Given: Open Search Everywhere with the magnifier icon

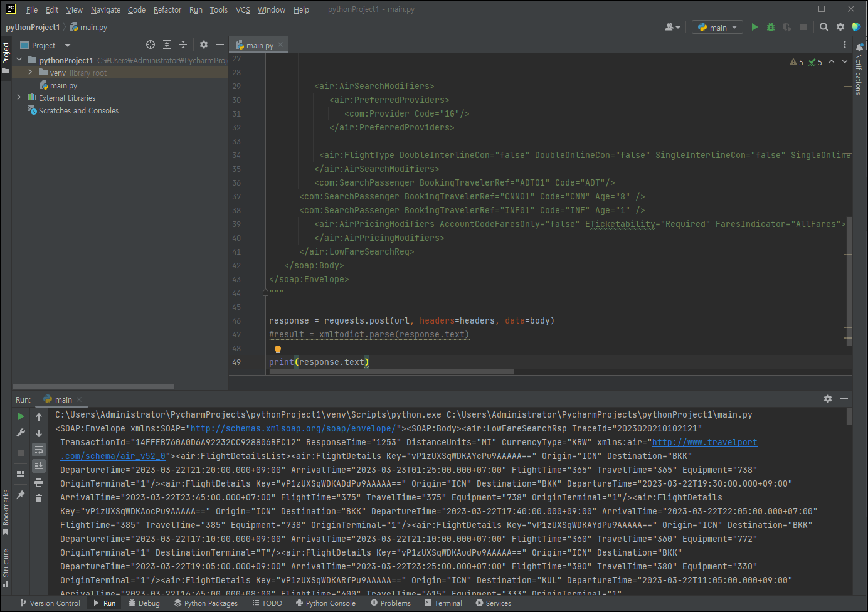Looking at the screenshot, I should pyautogui.click(x=823, y=27).
